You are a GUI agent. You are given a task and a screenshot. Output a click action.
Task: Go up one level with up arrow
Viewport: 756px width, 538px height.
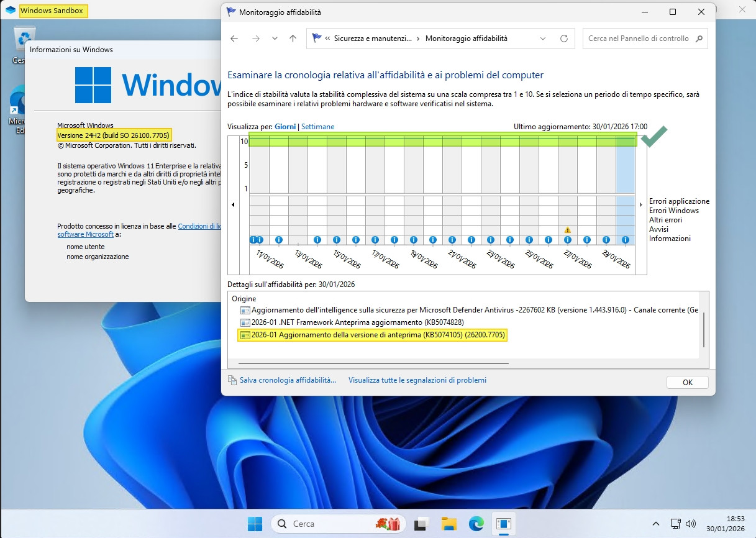[293, 39]
